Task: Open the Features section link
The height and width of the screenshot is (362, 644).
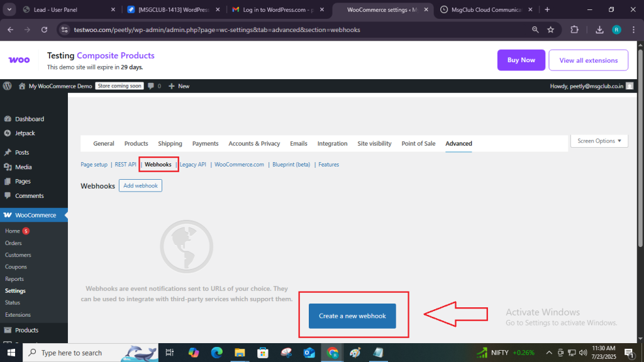Action: coord(328,165)
